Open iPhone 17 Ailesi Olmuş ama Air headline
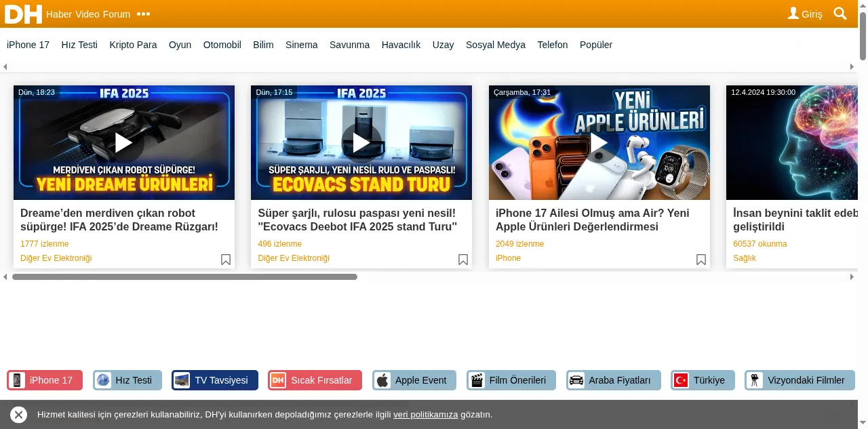Viewport: 868px width, 429px height. pyautogui.click(x=593, y=220)
